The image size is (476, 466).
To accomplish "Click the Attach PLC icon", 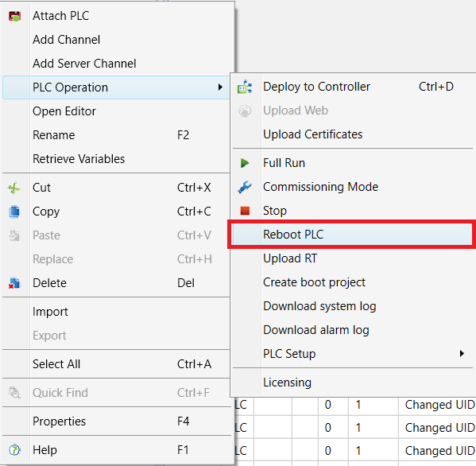I will point(14,16).
